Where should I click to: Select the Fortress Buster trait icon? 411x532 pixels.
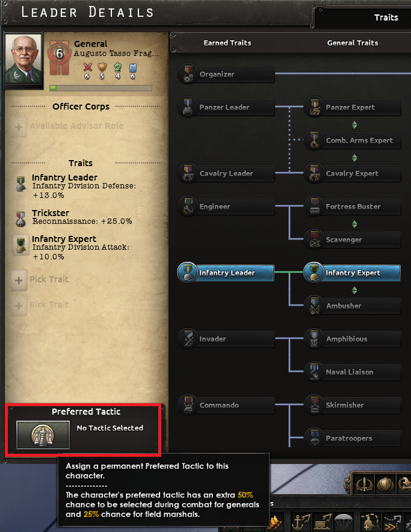coord(314,206)
